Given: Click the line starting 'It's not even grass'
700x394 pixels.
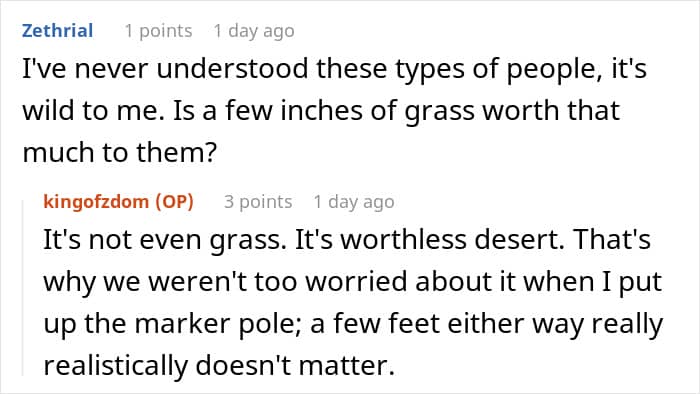Looking at the screenshot, I should [347, 240].
